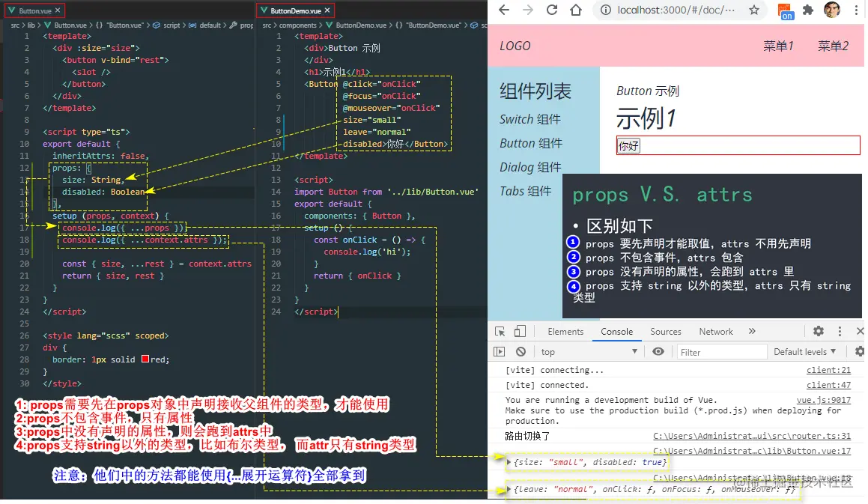This screenshot has height=504, width=868.
Task: Clear console with the ban icon
Action: 521,352
